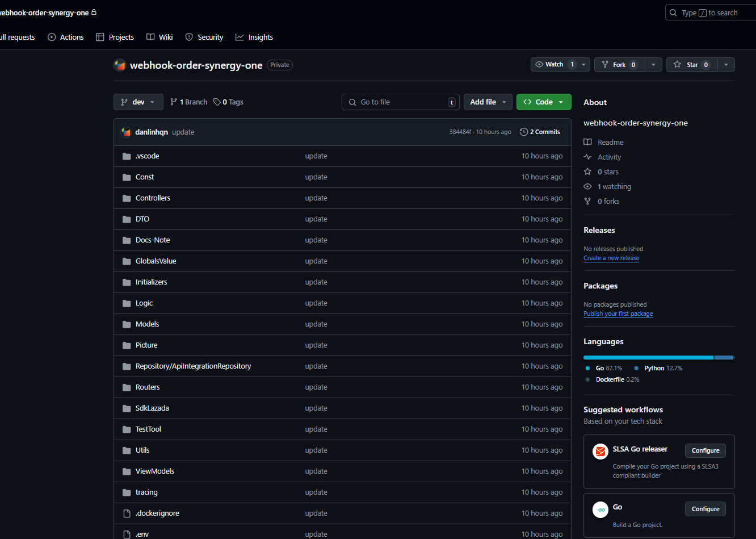View the 2 Commits history
Image resolution: width=756 pixels, height=539 pixels.
coord(540,132)
